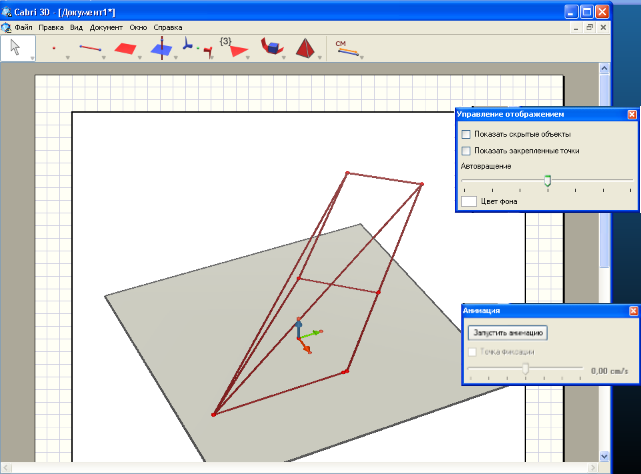Image resolution: width=641 pixels, height=474 pixels.
Task: Click the Автовращение slider handle
Action: (547, 181)
